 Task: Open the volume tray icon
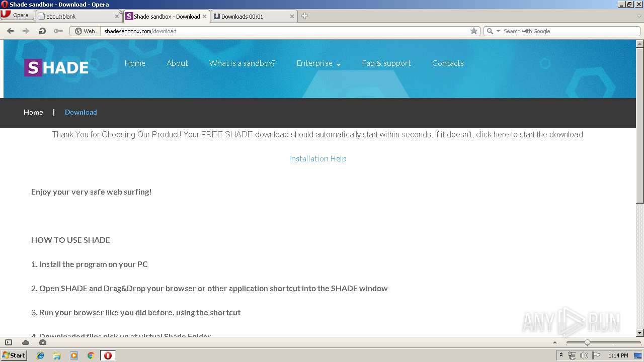pos(584,355)
